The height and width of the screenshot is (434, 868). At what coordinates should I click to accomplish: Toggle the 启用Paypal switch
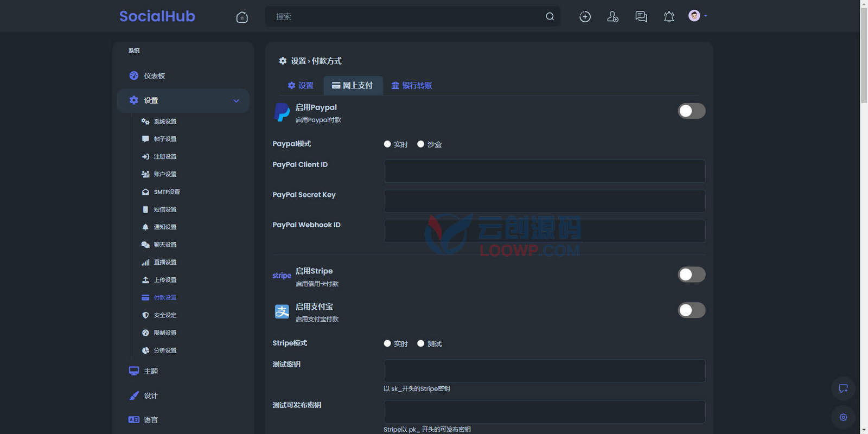tap(692, 111)
